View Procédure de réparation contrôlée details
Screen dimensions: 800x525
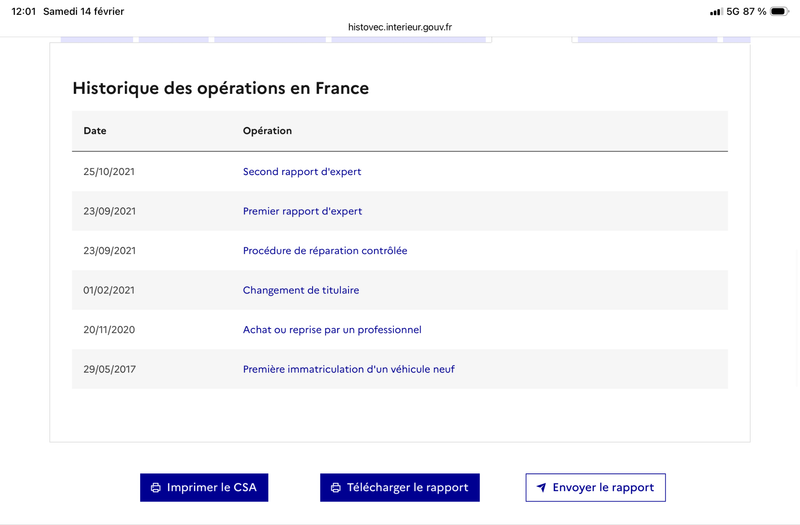click(x=325, y=251)
